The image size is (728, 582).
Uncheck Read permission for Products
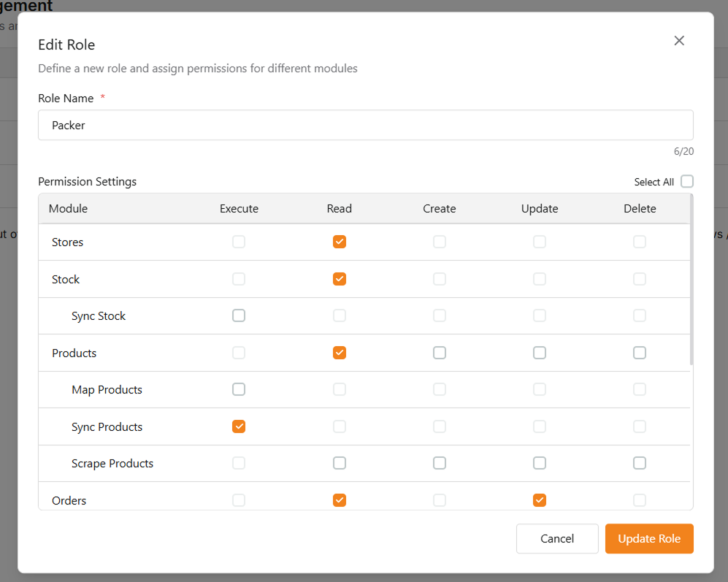click(340, 353)
